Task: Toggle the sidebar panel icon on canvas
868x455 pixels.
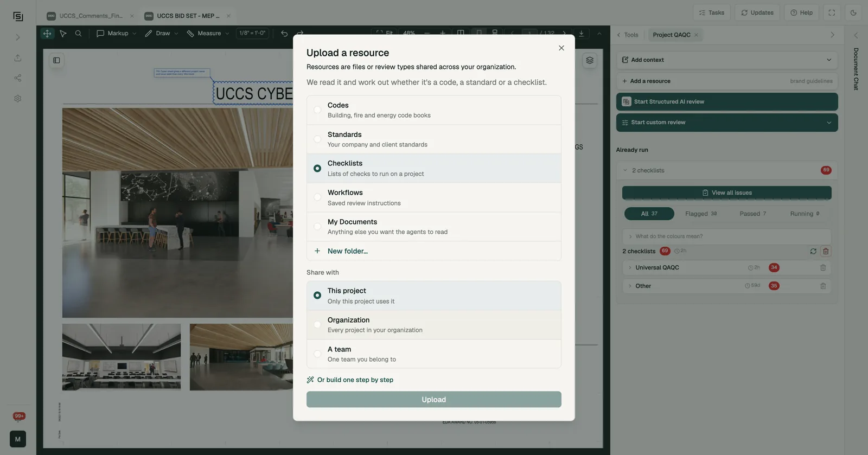Action: pyautogui.click(x=56, y=60)
